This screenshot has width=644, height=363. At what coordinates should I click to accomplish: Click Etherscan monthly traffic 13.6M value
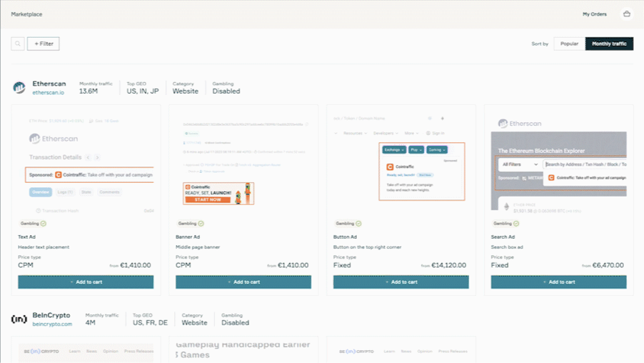pyautogui.click(x=89, y=91)
